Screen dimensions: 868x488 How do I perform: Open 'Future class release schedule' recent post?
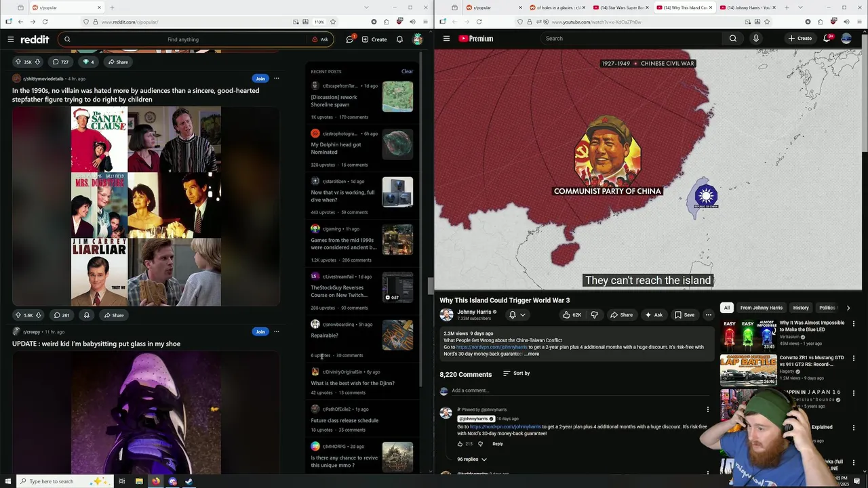(344, 420)
